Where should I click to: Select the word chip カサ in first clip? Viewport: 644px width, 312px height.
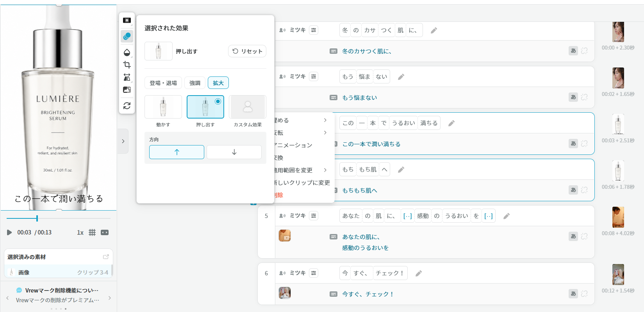[370, 30]
